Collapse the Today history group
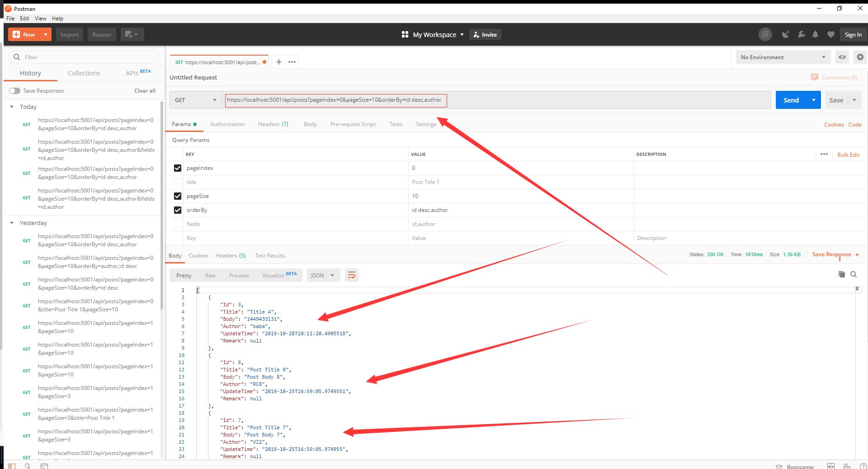The height and width of the screenshot is (469, 868). pos(12,107)
